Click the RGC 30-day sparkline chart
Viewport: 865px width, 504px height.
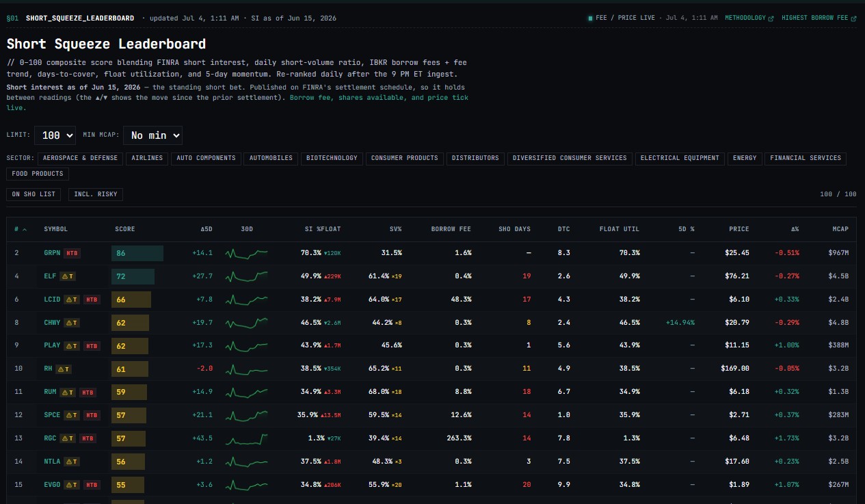246,439
